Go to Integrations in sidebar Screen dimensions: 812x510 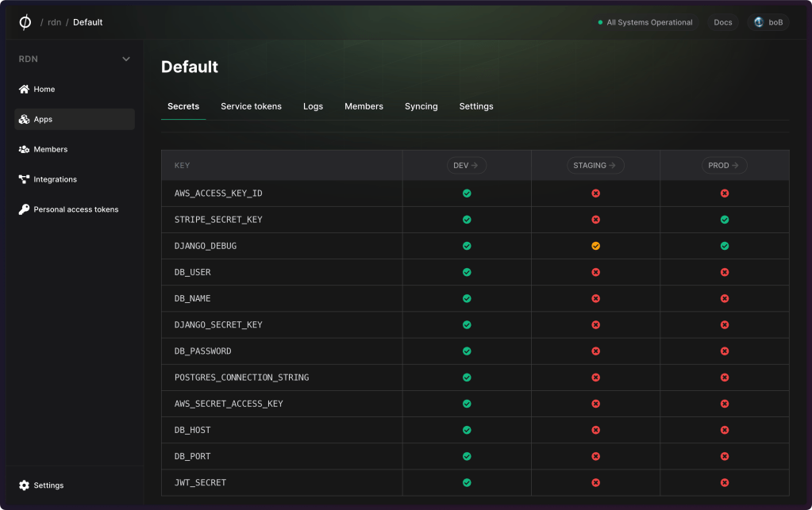pyautogui.click(x=55, y=180)
